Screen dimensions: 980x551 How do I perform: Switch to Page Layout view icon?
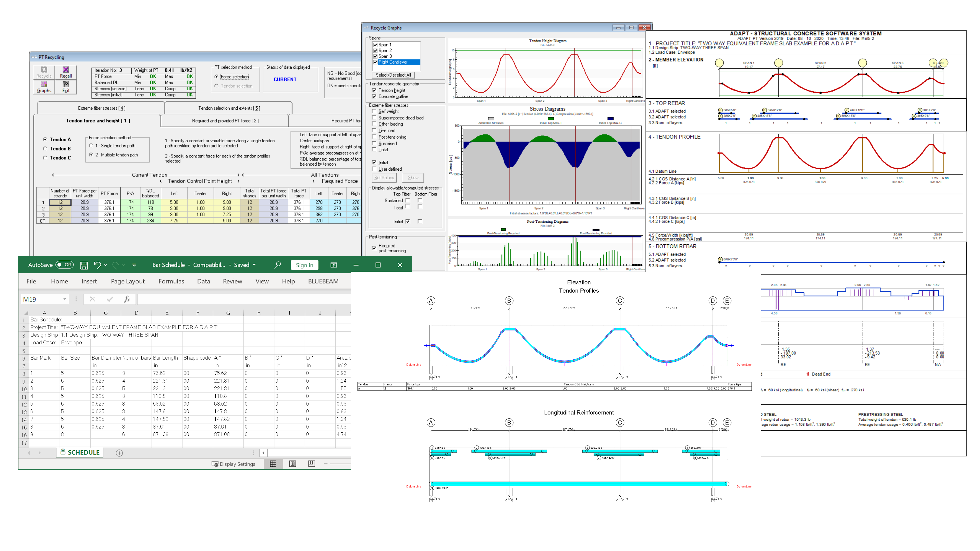tap(292, 464)
